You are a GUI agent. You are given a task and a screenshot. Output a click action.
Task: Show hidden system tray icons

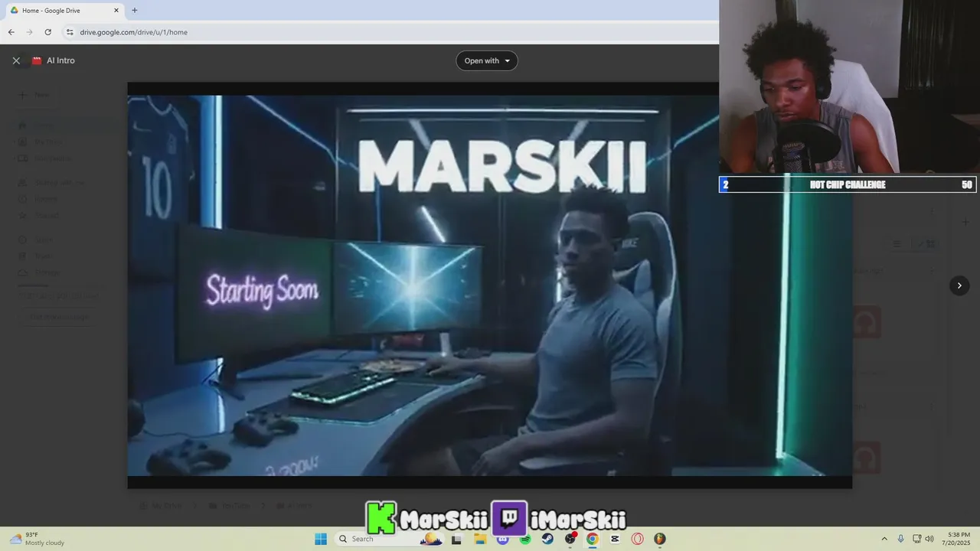(884, 539)
